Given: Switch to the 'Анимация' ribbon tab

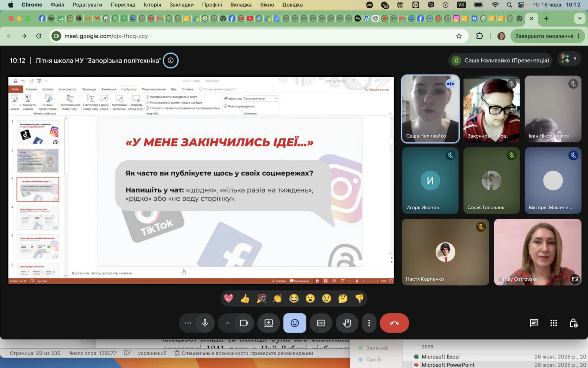Looking at the screenshot, I should (x=108, y=89).
